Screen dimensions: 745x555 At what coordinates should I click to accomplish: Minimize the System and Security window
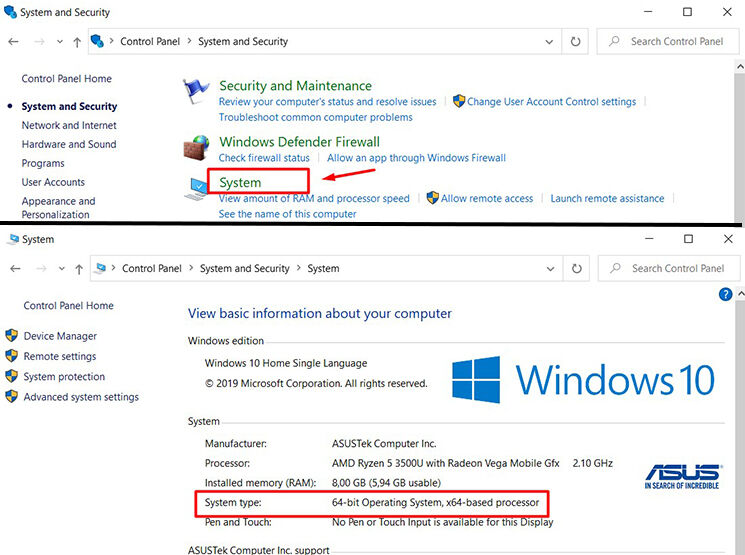(x=648, y=12)
